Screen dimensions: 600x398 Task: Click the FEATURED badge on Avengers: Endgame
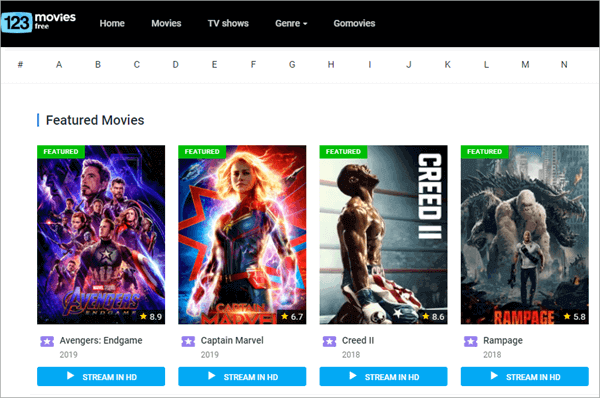pyautogui.click(x=61, y=152)
